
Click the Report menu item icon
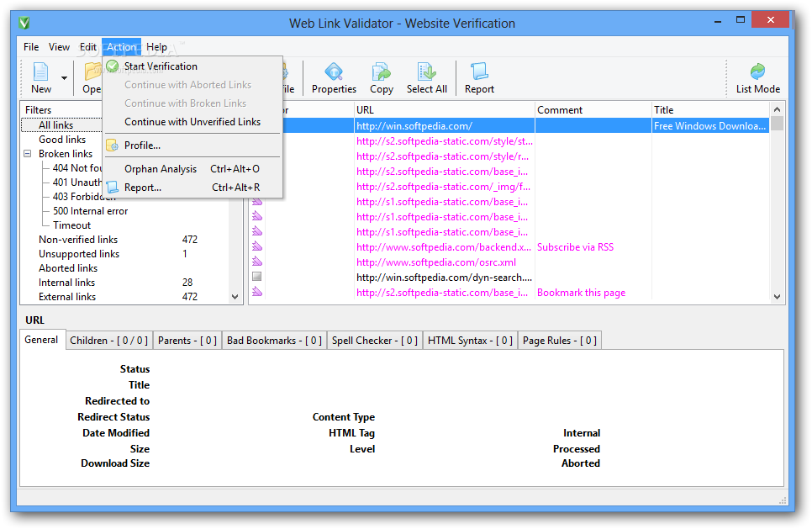click(x=113, y=187)
